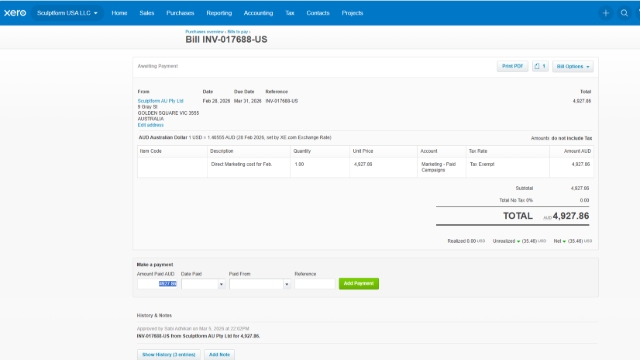Viewport: 640px width, 360px height.
Task: Click Show History (3 entries) button
Action: coord(169,355)
